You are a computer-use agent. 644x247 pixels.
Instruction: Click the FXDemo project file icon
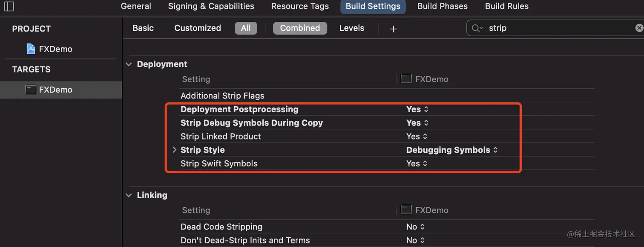point(31,49)
